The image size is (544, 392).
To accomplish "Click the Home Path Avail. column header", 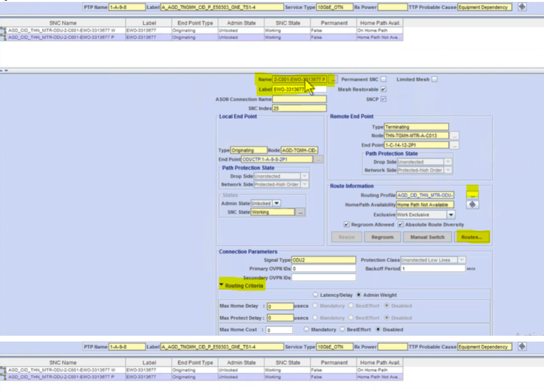I will (380, 22).
